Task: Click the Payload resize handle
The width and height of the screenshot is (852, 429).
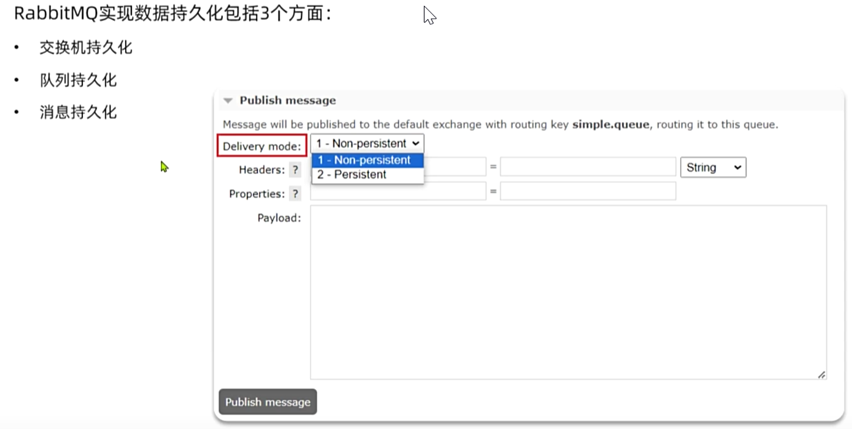Action: click(x=822, y=374)
